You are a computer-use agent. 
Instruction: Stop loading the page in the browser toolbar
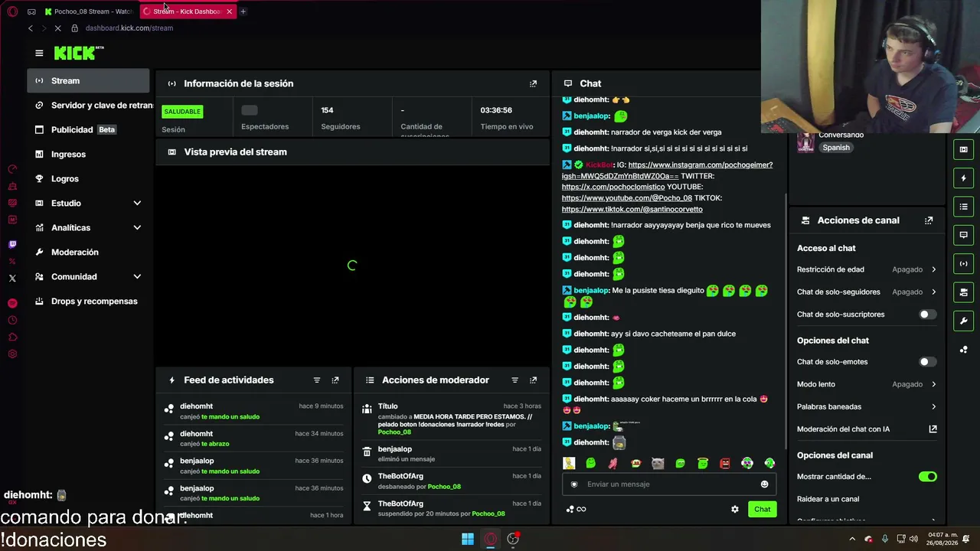58,28
